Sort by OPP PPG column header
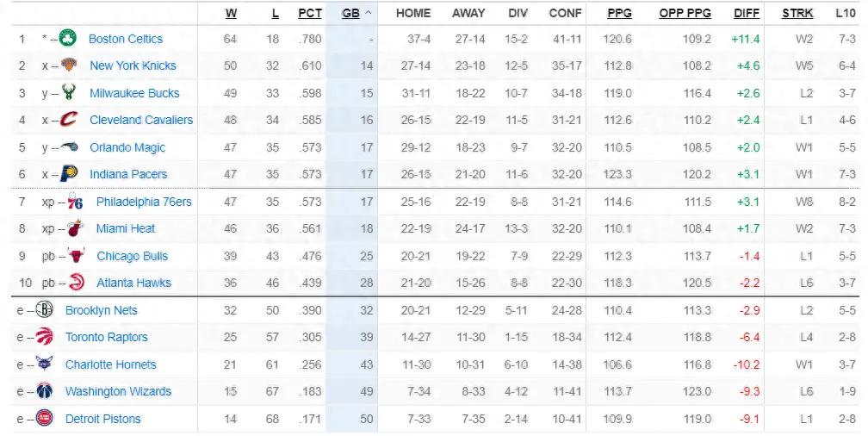This screenshot has height=436, width=868. coord(685,13)
